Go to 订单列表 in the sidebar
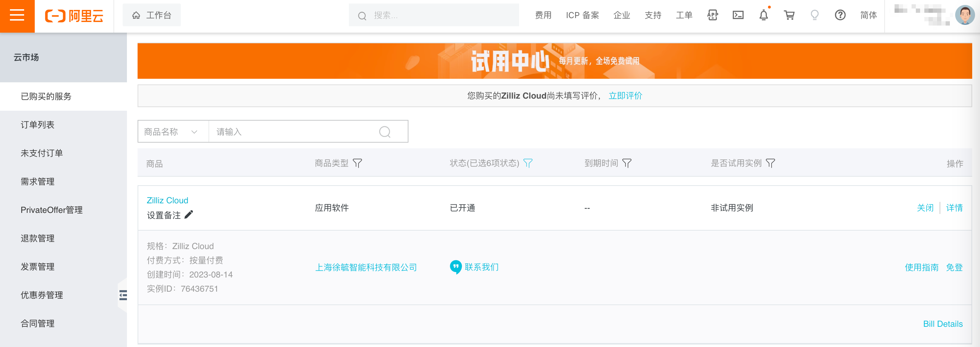The height and width of the screenshot is (347, 980). point(37,125)
